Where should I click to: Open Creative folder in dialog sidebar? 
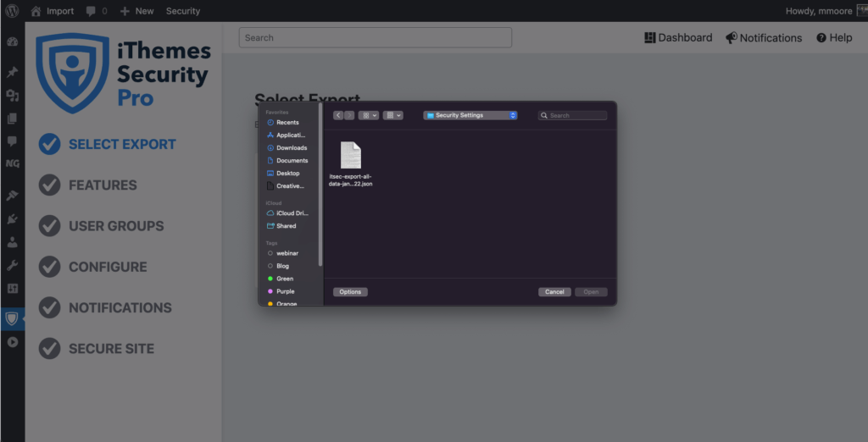287,186
